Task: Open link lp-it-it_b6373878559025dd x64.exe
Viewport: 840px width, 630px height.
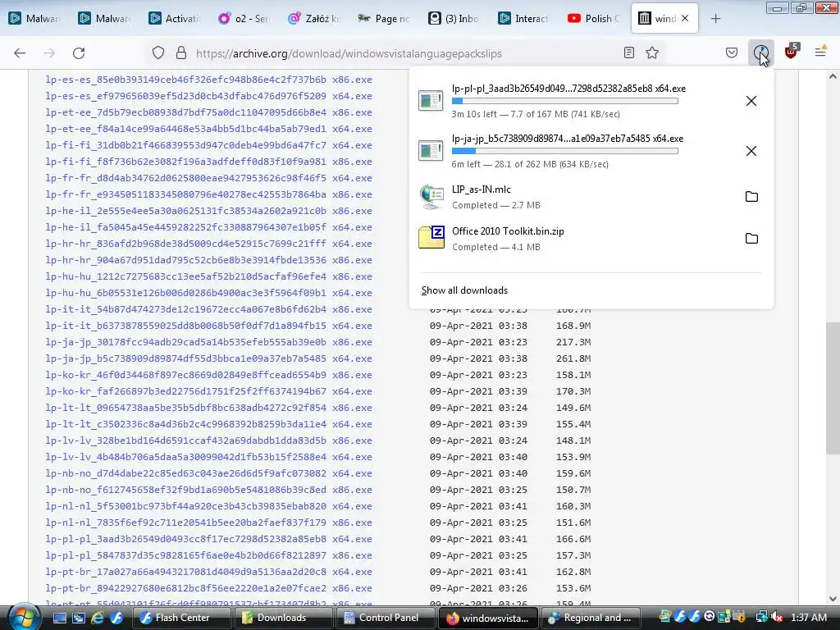Action: pyautogui.click(x=208, y=326)
